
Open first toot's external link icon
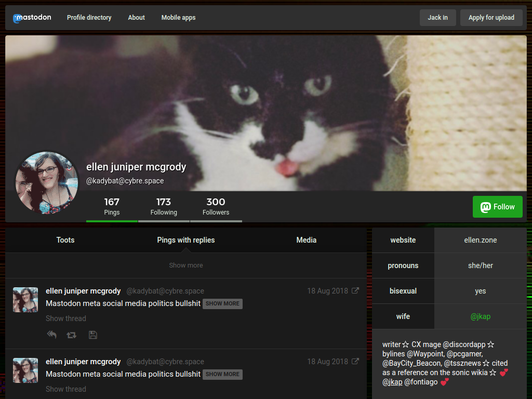[355, 291]
